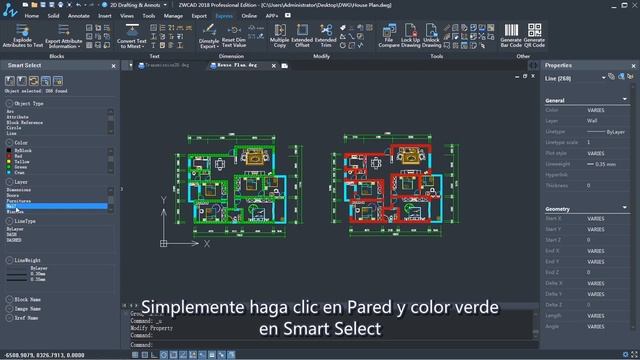The width and height of the screenshot is (640, 360).
Task: Toggle the Layer filter circle
Action: pos(9,182)
